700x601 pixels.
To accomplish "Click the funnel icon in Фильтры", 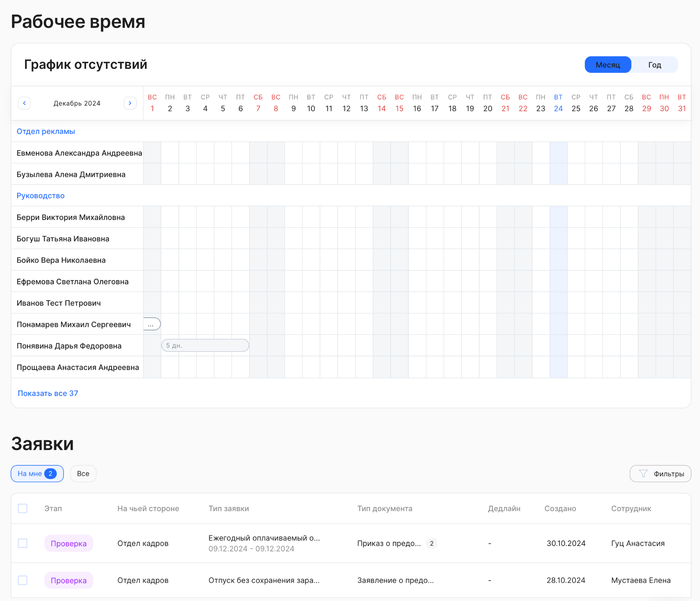I will 643,474.
